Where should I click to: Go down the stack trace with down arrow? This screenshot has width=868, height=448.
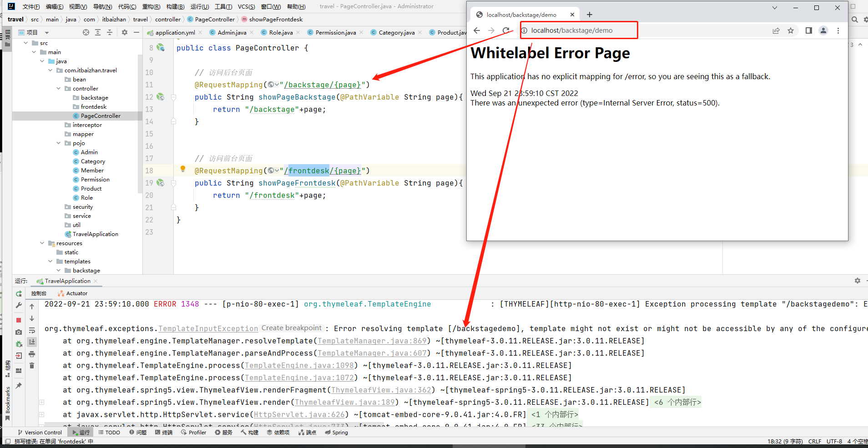pos(32,318)
